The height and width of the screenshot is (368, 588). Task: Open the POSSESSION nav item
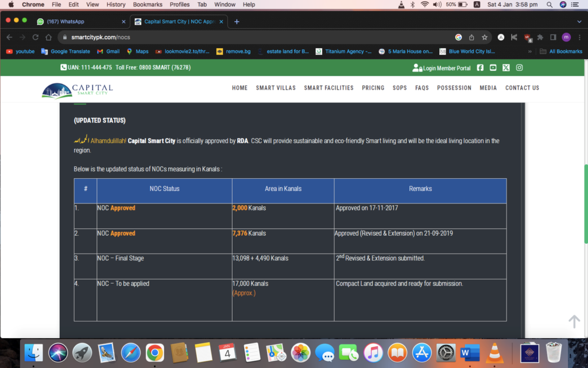(454, 88)
